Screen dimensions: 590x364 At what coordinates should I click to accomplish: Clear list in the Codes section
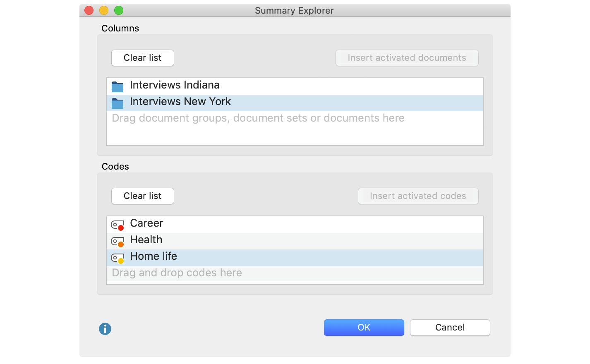(143, 196)
